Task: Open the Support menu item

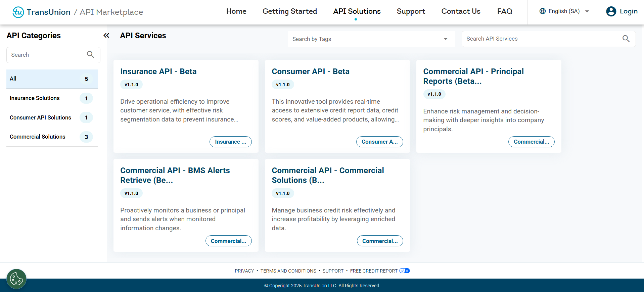Action: [411, 11]
